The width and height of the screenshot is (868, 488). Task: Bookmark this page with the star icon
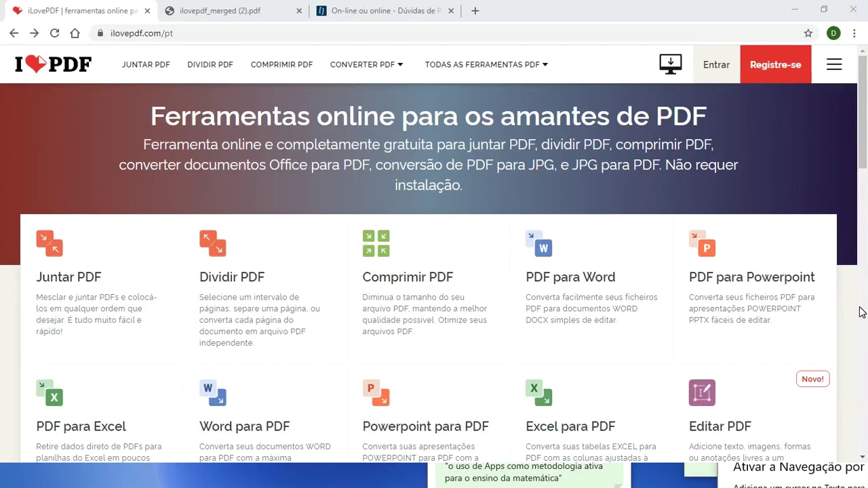pos(808,33)
